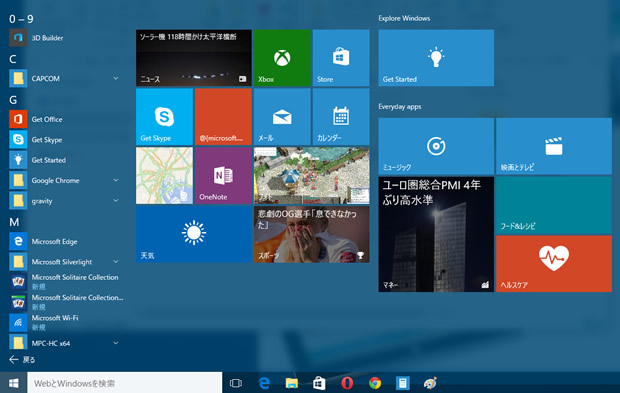620x393 pixels.
Task: Open the フード&レシピ food tile
Action: click(554, 205)
